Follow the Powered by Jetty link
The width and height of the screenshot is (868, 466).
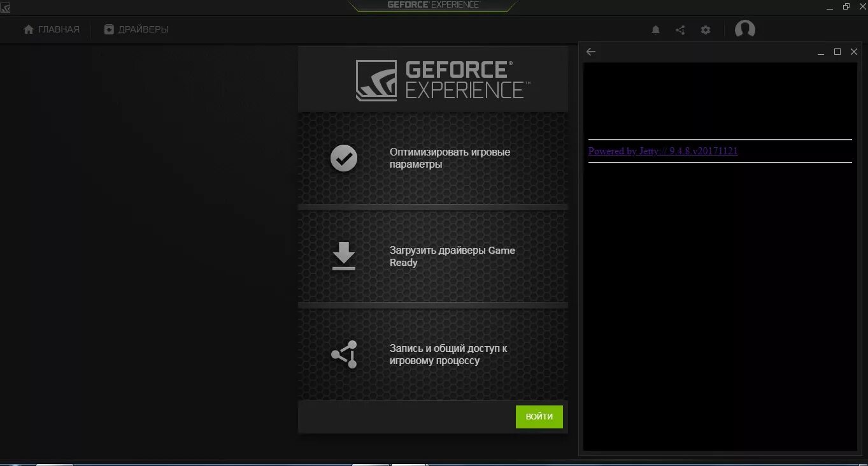pyautogui.click(x=663, y=151)
